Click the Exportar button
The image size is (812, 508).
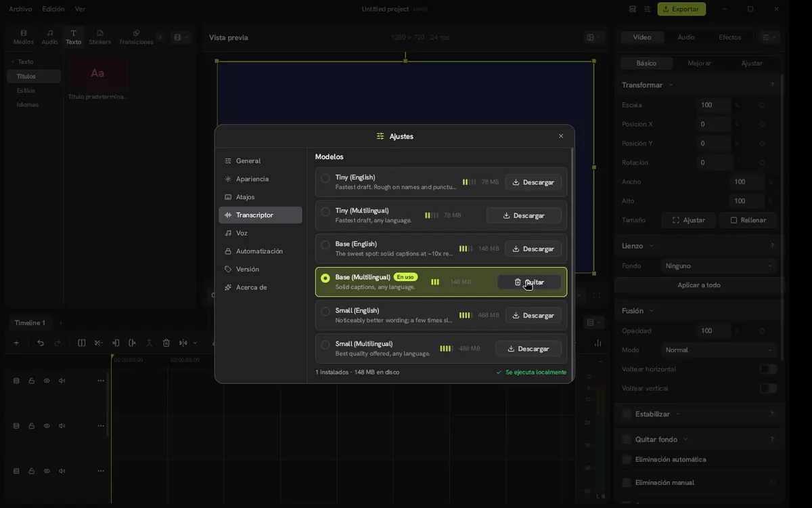click(x=681, y=9)
